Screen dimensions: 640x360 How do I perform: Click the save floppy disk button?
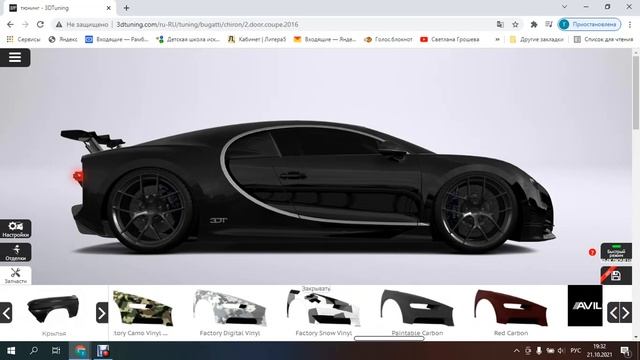[616, 276]
